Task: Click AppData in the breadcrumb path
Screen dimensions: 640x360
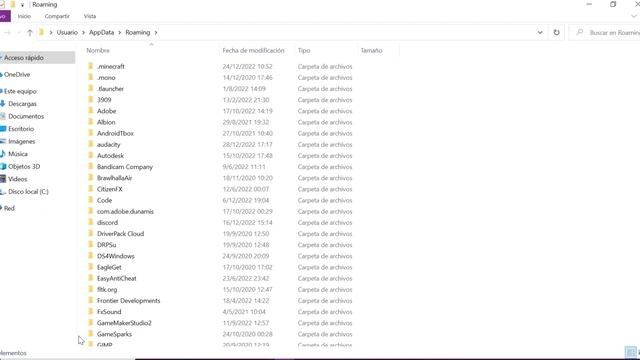Action: click(102, 32)
